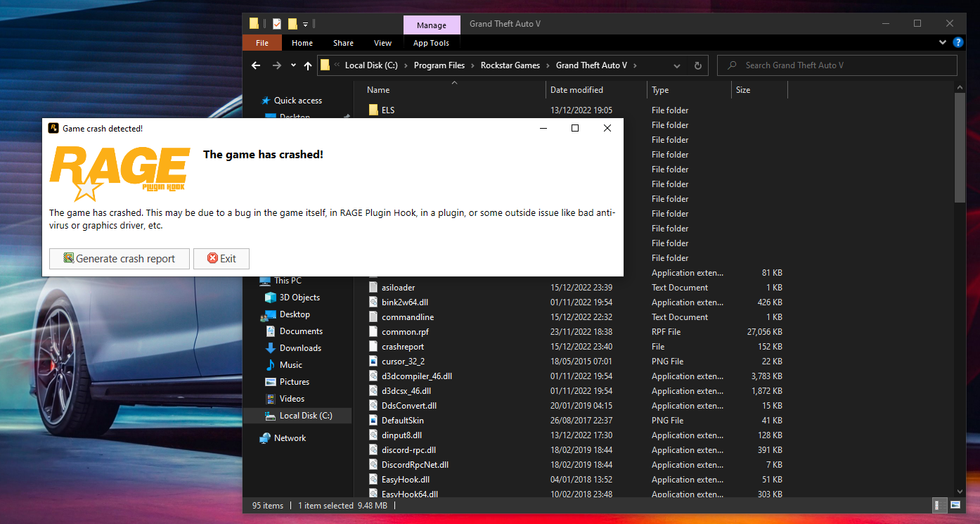Select the 3D Objects cube icon

[x=271, y=298]
